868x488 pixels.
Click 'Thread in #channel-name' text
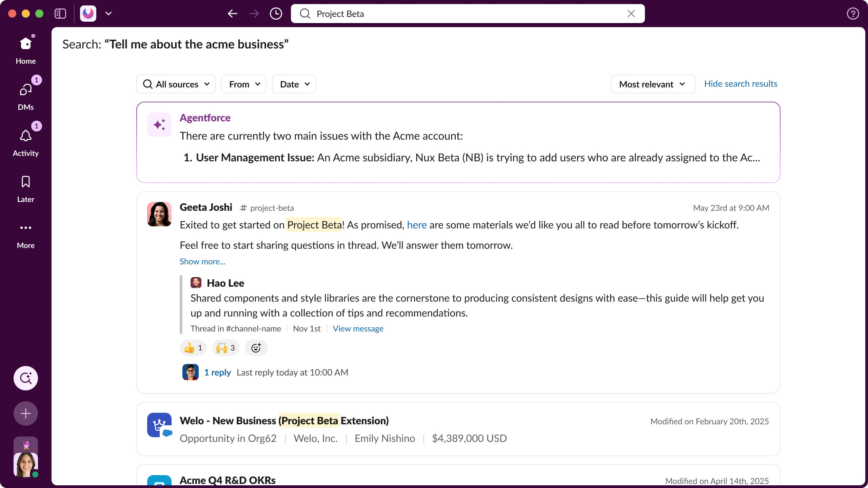pyautogui.click(x=236, y=328)
